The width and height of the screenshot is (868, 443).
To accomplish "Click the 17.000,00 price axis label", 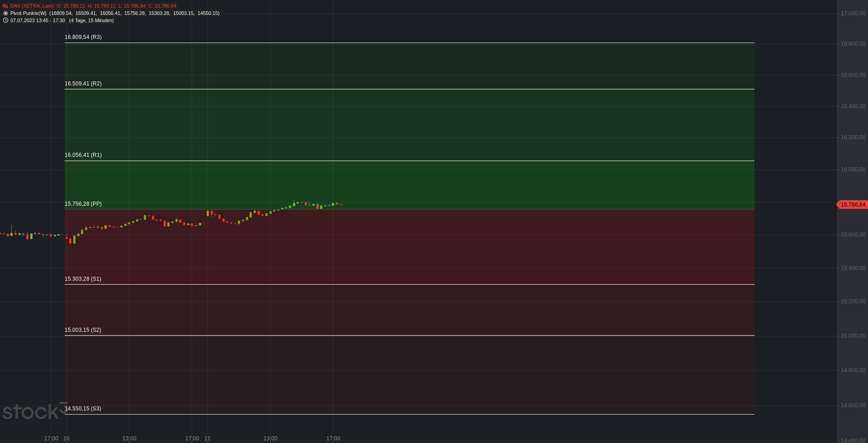I will (x=853, y=14).
